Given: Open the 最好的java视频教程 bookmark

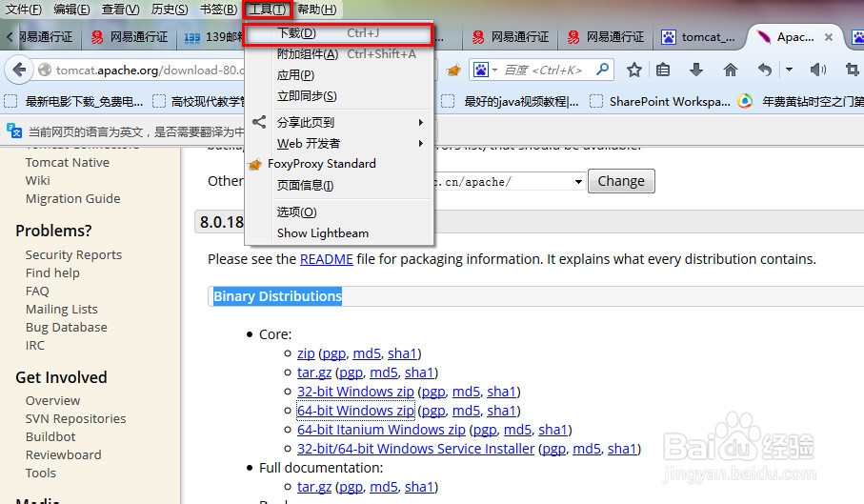Looking at the screenshot, I should [x=511, y=101].
